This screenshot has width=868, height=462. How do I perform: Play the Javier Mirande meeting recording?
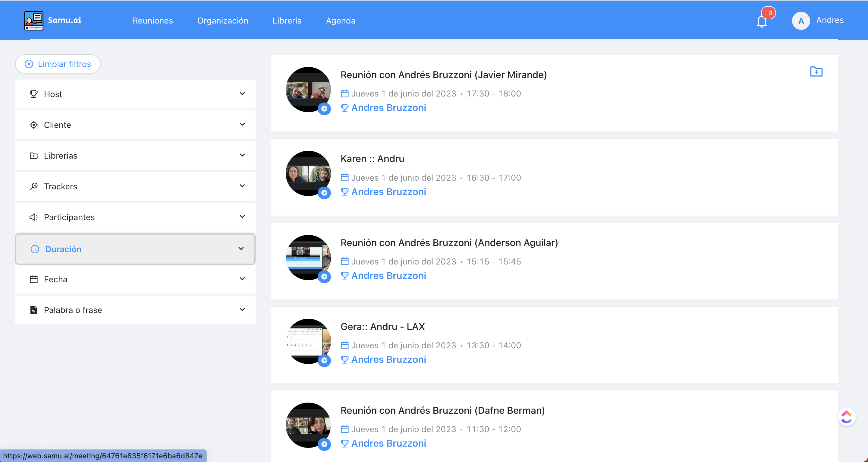pos(324,109)
